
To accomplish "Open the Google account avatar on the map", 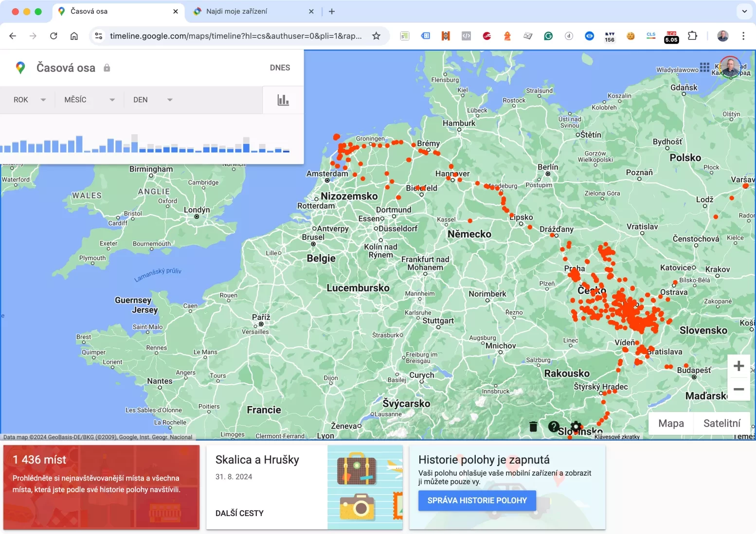I will point(730,67).
